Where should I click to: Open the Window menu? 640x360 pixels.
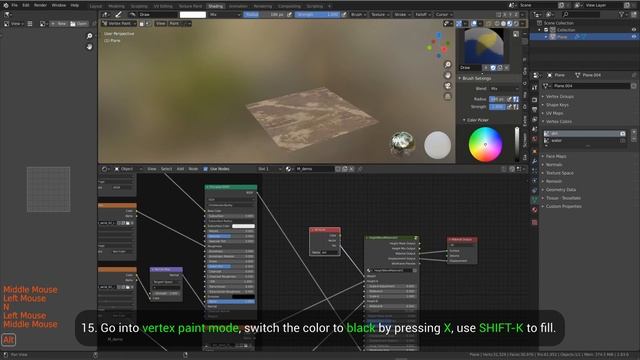pyautogui.click(x=58, y=5)
